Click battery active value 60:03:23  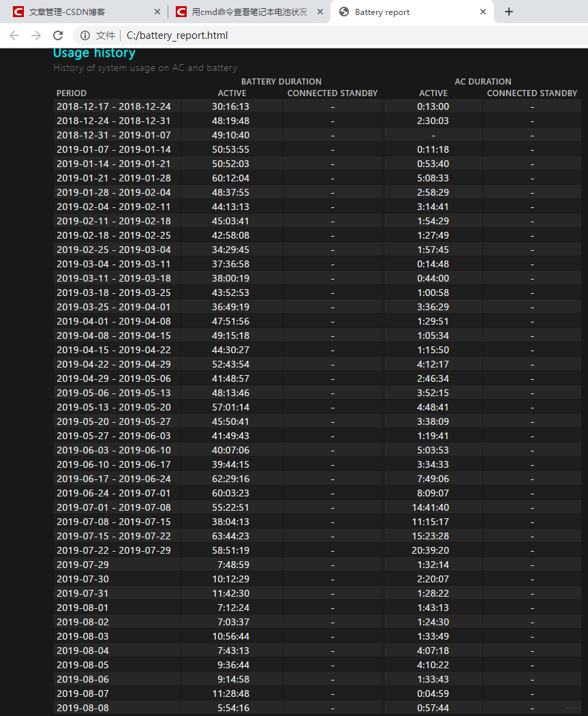[x=230, y=493]
